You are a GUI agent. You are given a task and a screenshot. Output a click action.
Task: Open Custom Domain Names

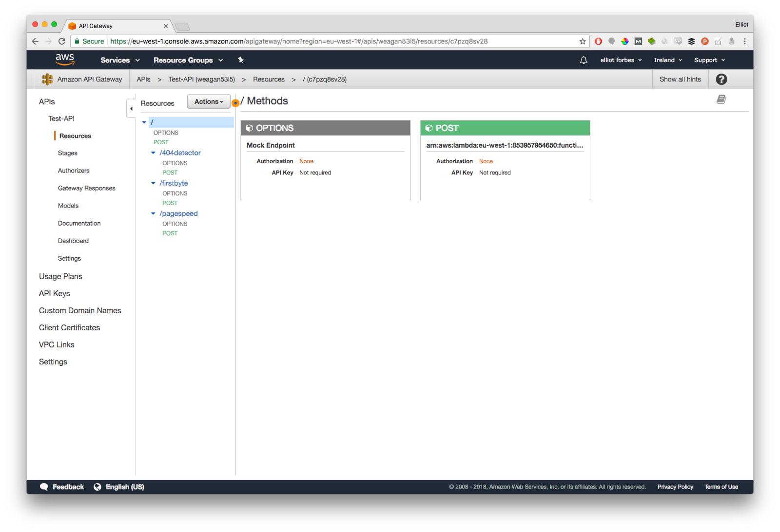(x=80, y=310)
